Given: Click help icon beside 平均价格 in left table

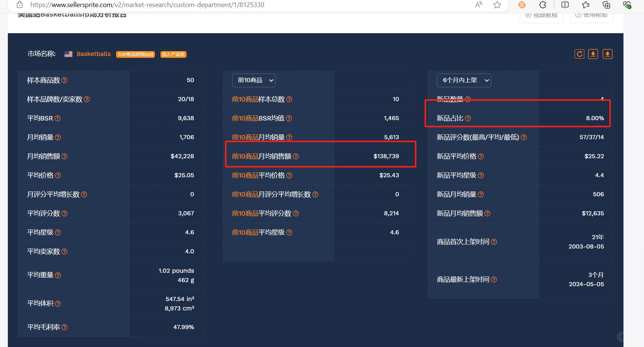Looking at the screenshot, I should [58, 175].
